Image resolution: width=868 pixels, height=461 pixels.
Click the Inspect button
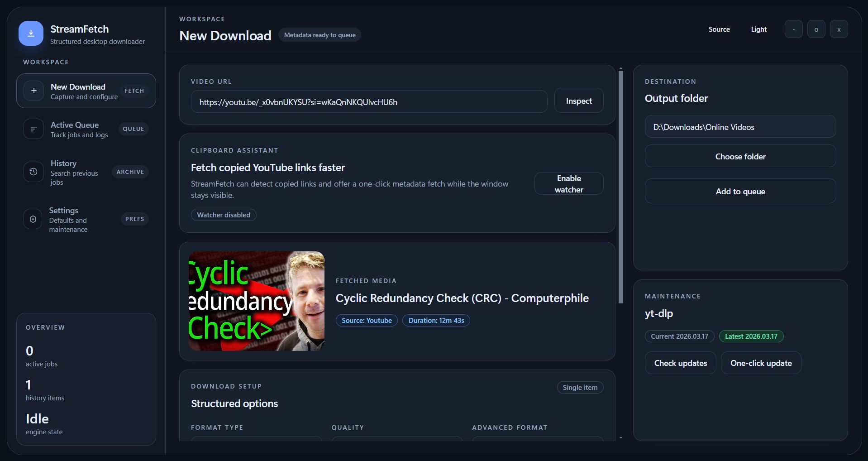(579, 101)
